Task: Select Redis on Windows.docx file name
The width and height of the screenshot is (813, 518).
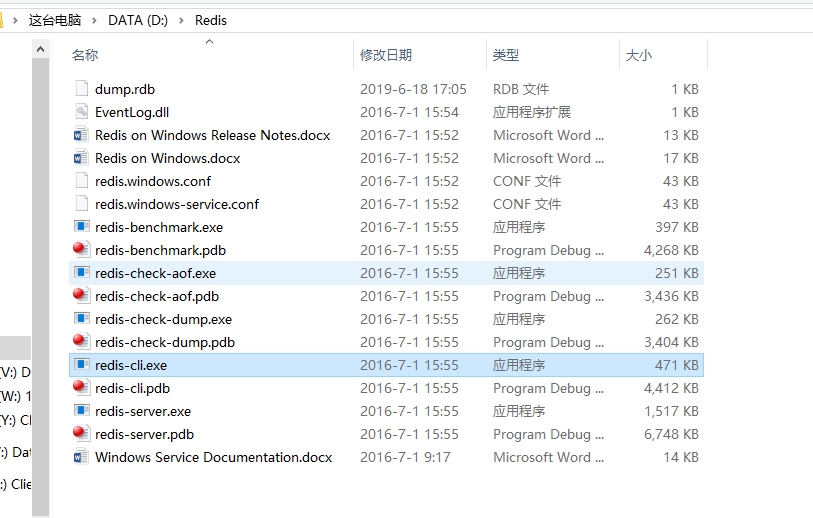Action: point(167,158)
